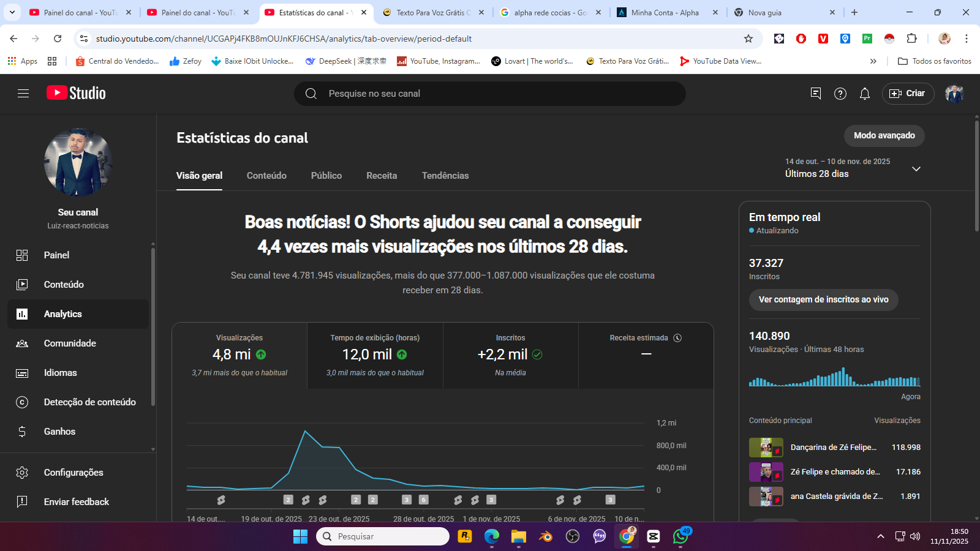The height and width of the screenshot is (551, 980).
Task: Open the tab search dropdown arrow
Action: coord(12,12)
